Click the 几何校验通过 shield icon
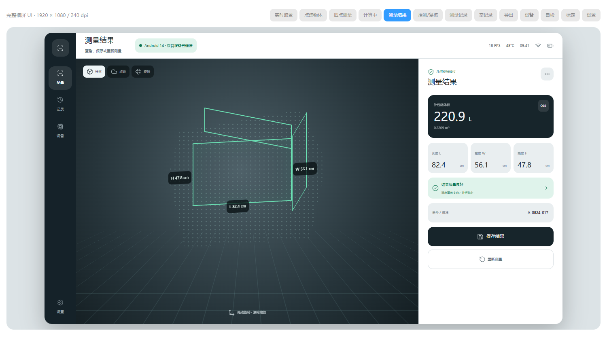The image size is (607, 364). tap(431, 72)
